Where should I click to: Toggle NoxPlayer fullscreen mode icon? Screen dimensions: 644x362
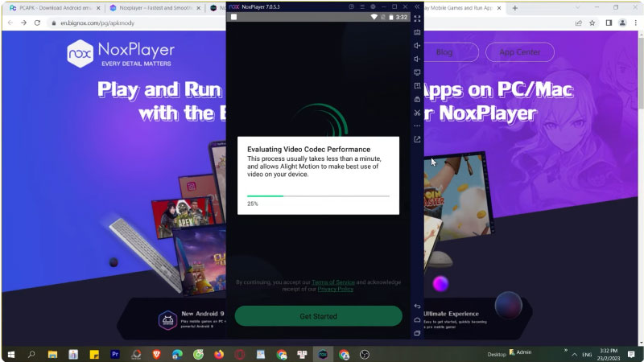click(x=417, y=19)
